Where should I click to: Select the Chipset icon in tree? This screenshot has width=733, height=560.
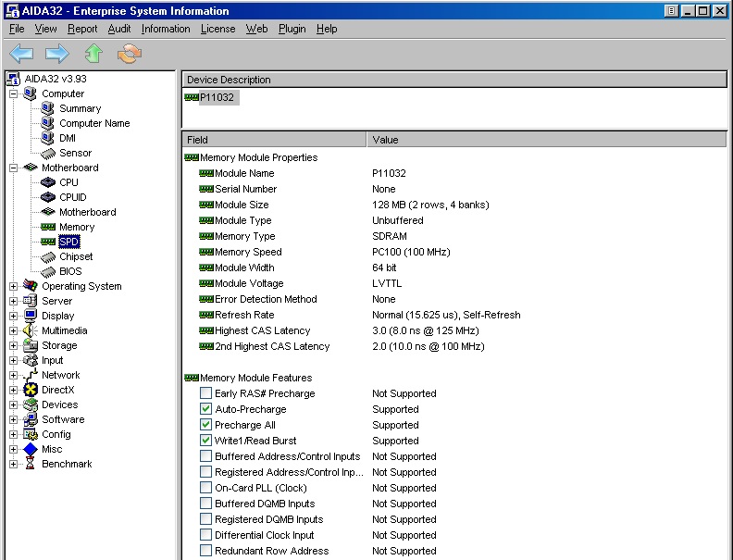point(48,256)
